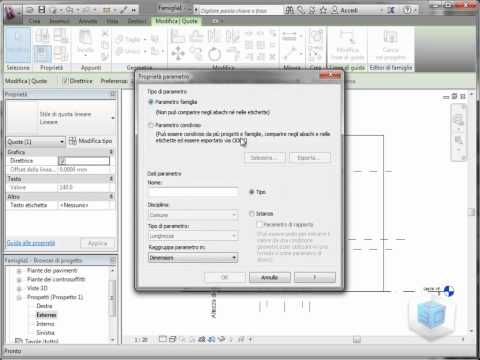Click the Seleziona... button
This screenshot has height=360, width=480.
click(265, 157)
